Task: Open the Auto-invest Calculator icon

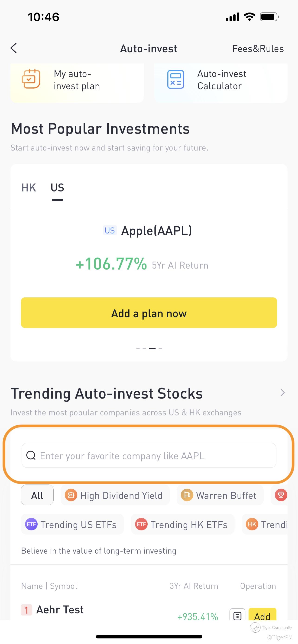Action: [175, 80]
